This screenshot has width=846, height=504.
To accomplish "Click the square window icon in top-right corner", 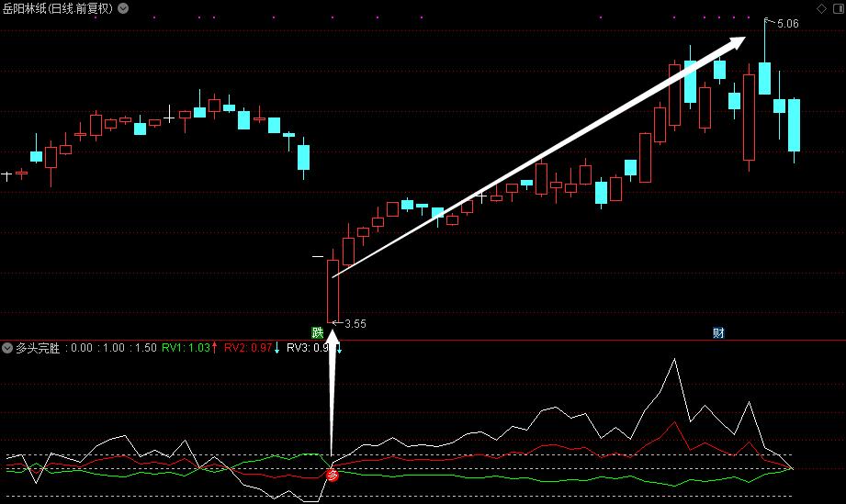I will [838, 8].
